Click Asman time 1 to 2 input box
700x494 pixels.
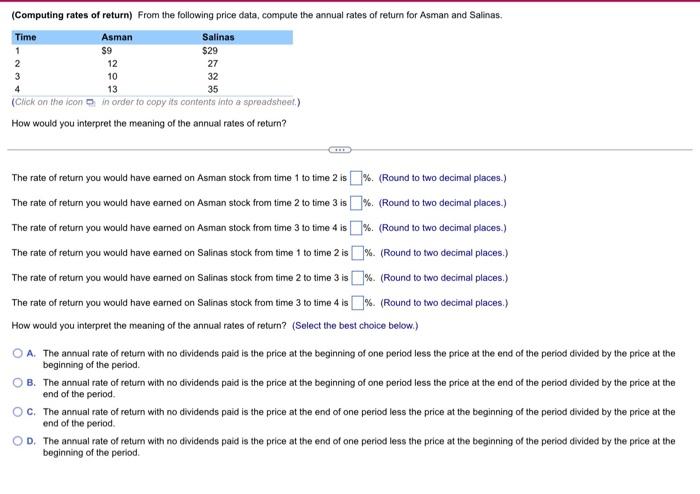[x=356, y=178]
